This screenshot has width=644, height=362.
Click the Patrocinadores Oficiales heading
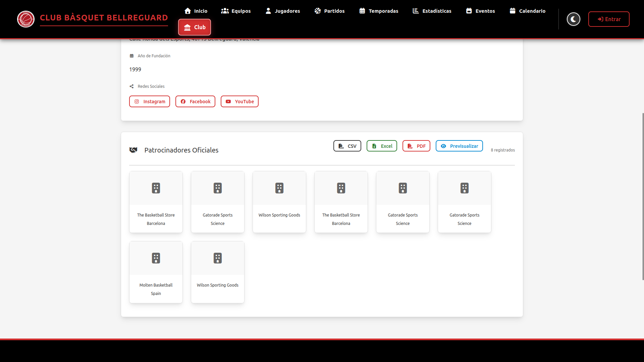pos(181,150)
